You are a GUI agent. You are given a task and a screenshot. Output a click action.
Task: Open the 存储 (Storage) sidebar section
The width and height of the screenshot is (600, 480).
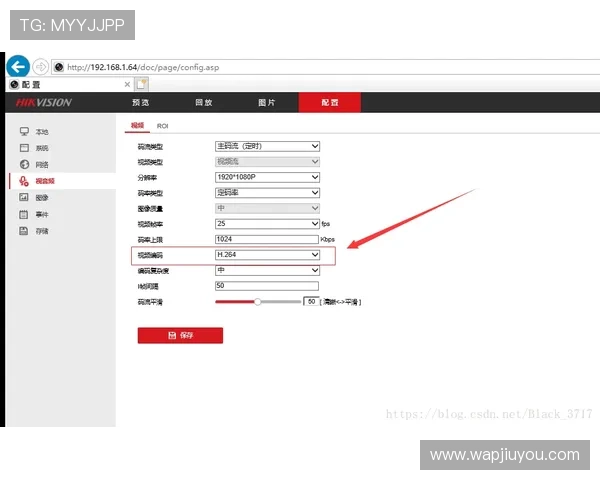pyautogui.click(x=41, y=231)
